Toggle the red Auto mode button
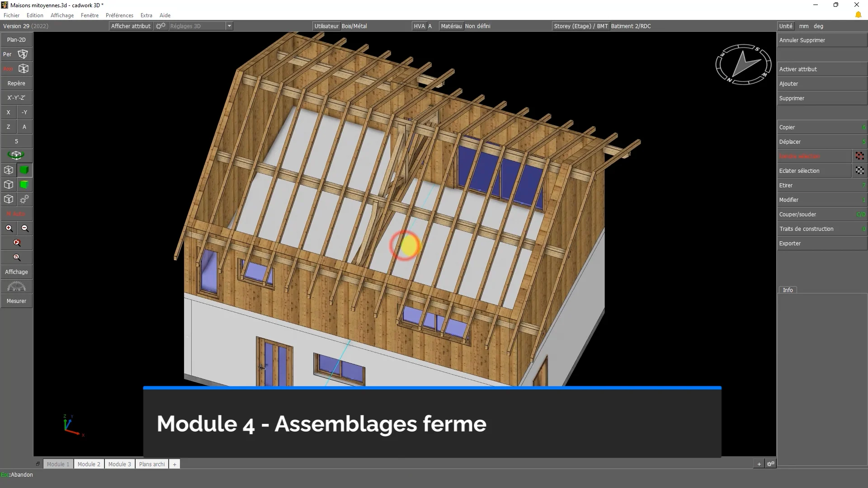The image size is (868, 488). (x=16, y=214)
